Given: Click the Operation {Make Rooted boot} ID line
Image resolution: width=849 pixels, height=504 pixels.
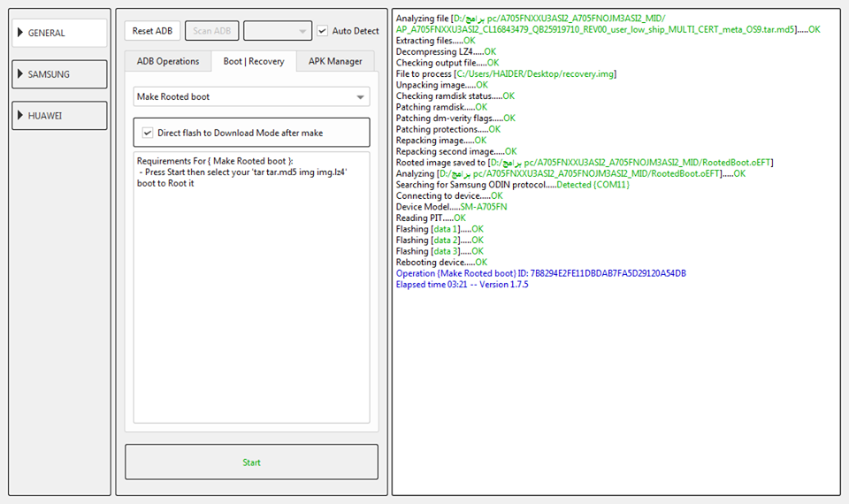Looking at the screenshot, I should [x=541, y=273].
